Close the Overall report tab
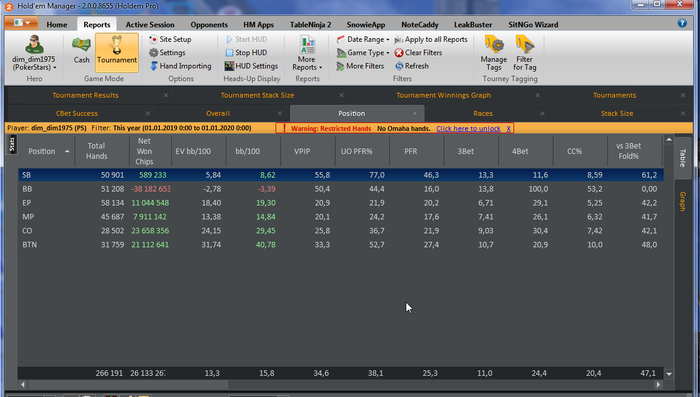This screenshot has width=700, height=397. [279, 113]
